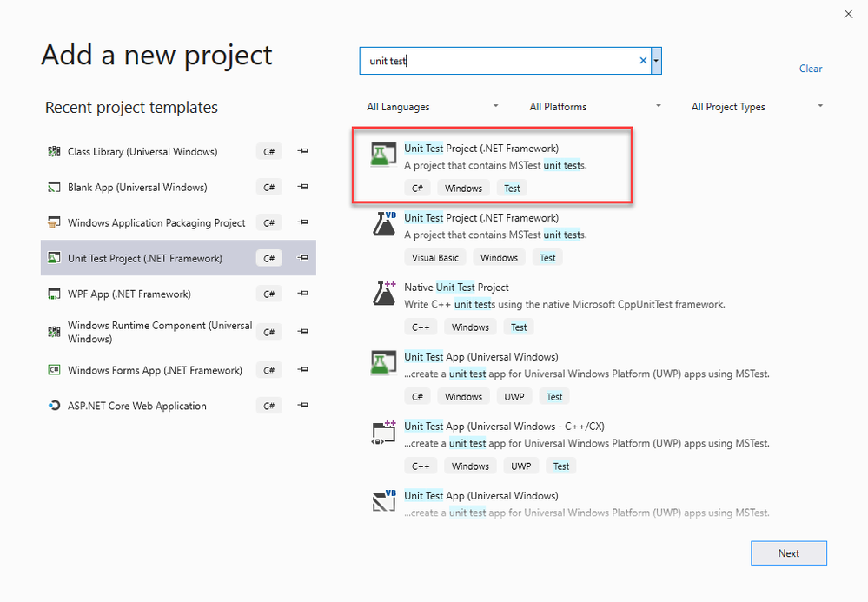Select Windows Forms App (.NET Framework) template
The image size is (868, 602).
tap(178, 370)
